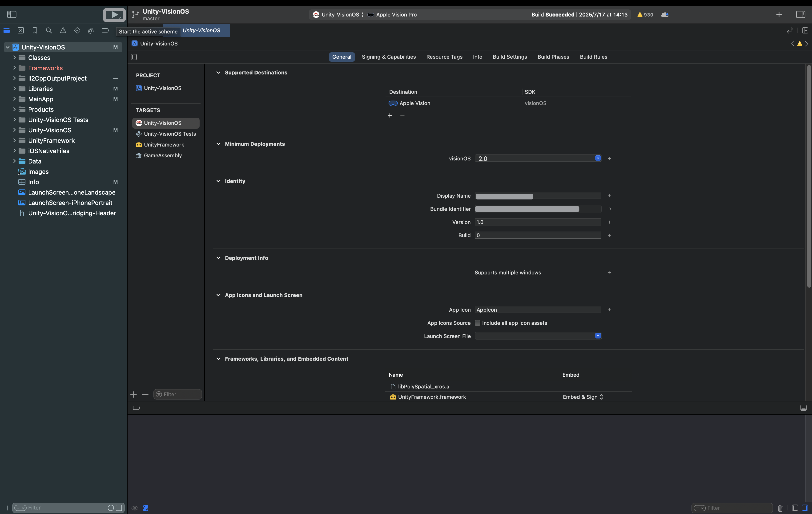The height and width of the screenshot is (514, 812).
Task: Click the source control branch icon
Action: pos(135,15)
